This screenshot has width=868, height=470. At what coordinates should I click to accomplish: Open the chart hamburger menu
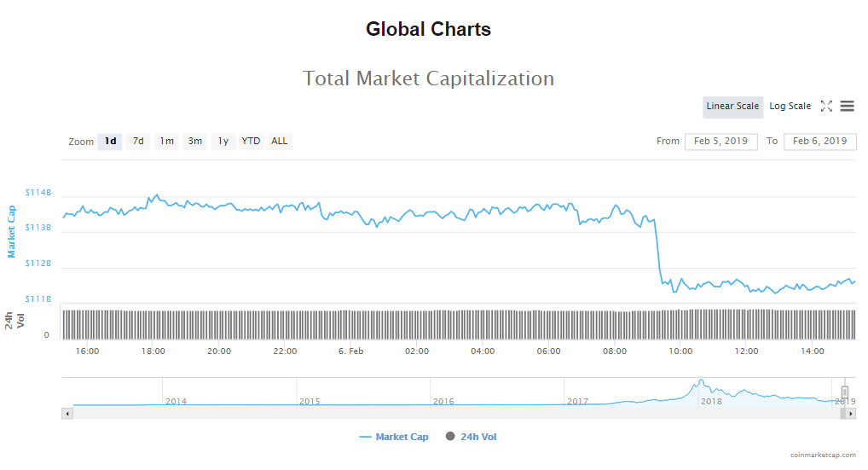847,107
